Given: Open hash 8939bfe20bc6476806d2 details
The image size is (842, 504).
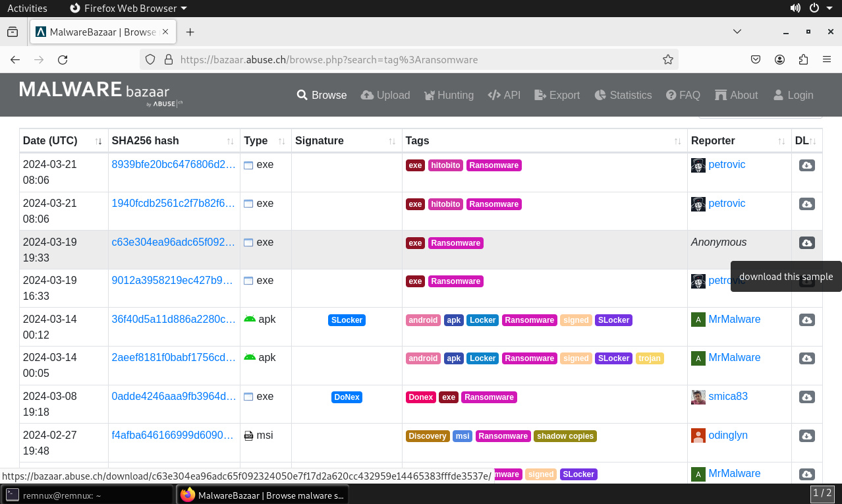Looking at the screenshot, I should (173, 164).
